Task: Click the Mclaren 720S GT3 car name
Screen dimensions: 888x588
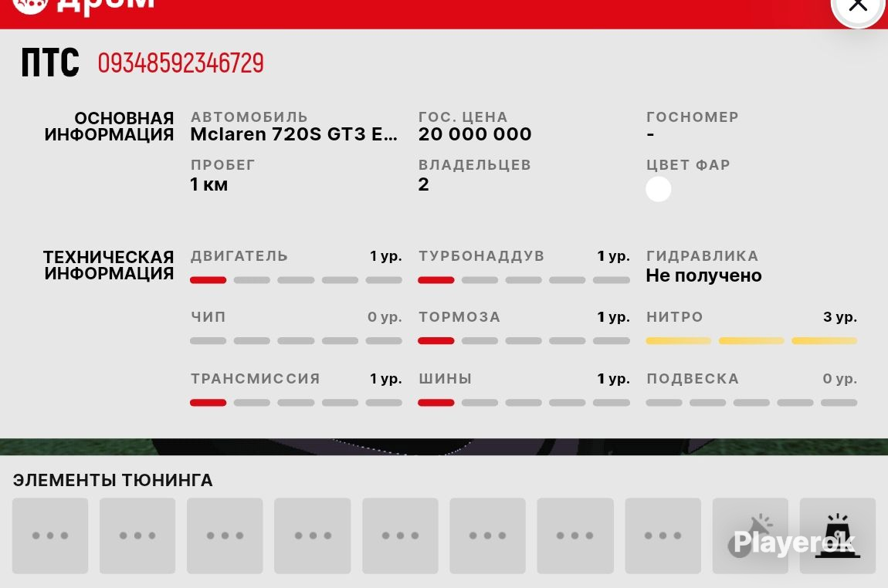Action: point(293,134)
